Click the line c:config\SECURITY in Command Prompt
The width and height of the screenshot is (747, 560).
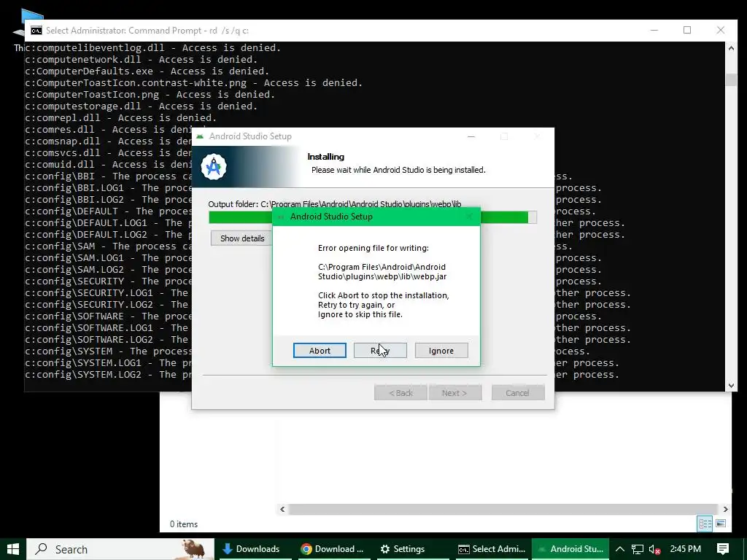tap(108, 281)
